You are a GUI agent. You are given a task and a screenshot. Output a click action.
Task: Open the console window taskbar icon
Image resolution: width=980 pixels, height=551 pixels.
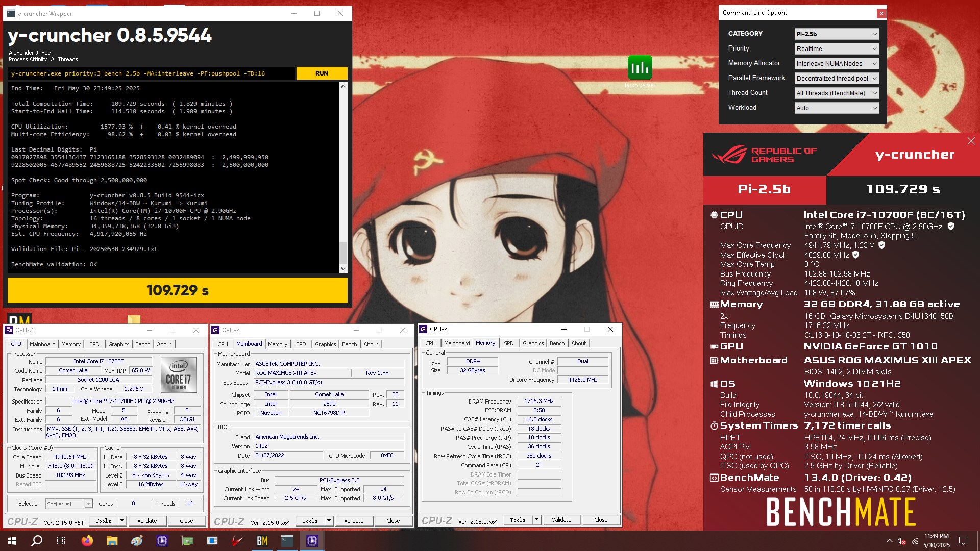[x=287, y=541]
